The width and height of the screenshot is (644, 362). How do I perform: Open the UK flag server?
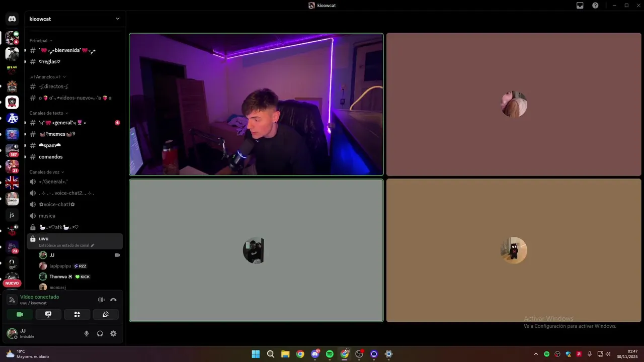(x=12, y=183)
